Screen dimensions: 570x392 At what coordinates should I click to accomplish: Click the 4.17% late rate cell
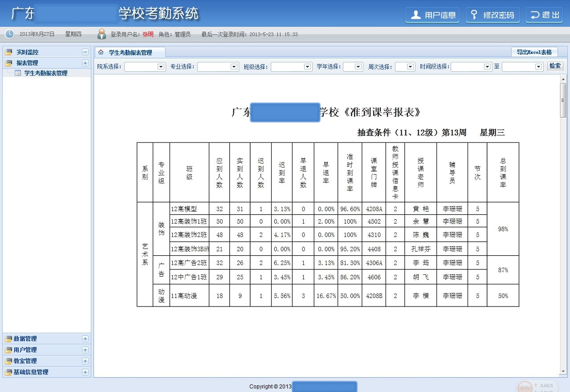tap(282, 235)
